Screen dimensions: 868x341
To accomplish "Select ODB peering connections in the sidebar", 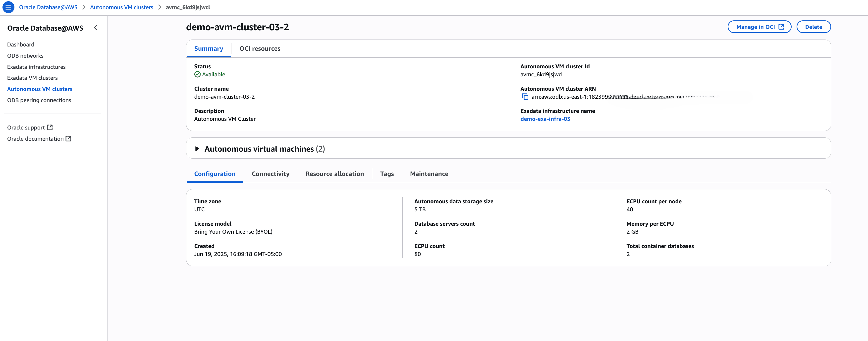I will [39, 100].
